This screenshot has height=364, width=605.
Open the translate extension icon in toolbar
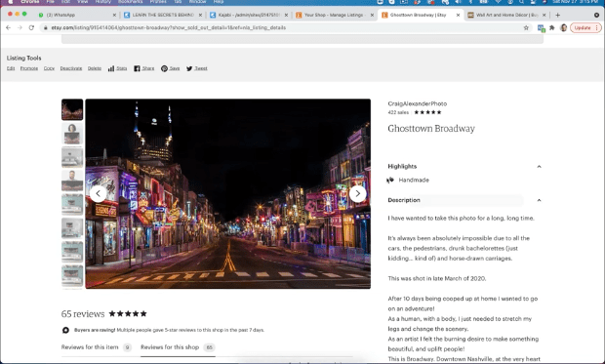pos(541,27)
